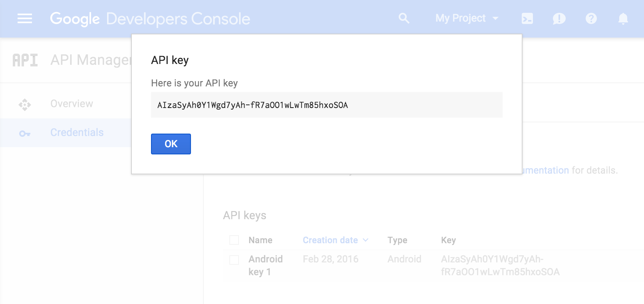Image resolution: width=644 pixels, height=304 pixels.
Task: Open the help question mark icon
Action: click(591, 18)
